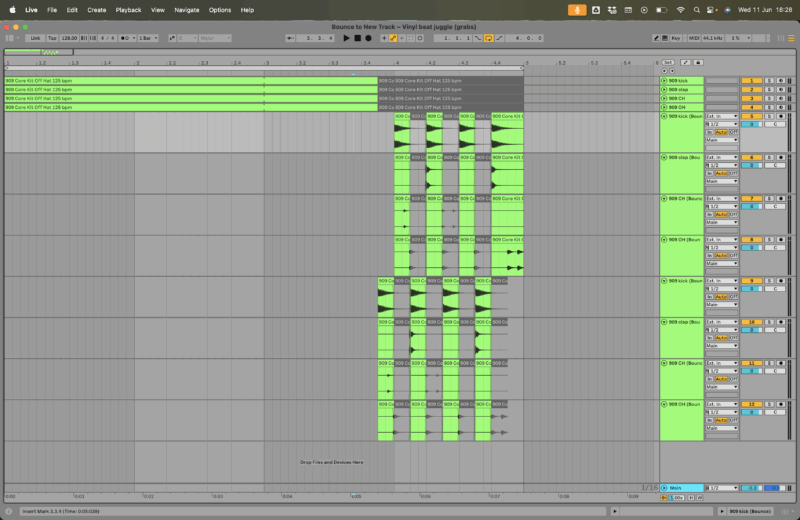
Task: Enable the metronome
Action: coord(126,38)
